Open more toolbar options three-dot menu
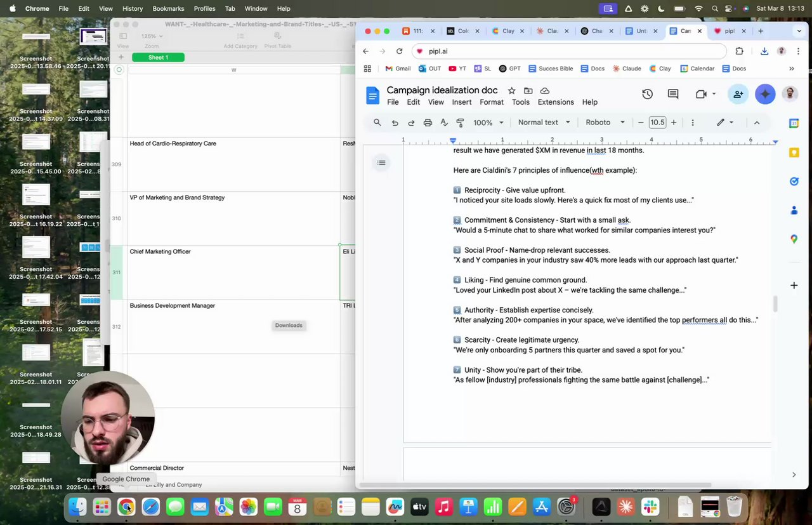Viewport: 812px width, 525px height. pos(692,123)
